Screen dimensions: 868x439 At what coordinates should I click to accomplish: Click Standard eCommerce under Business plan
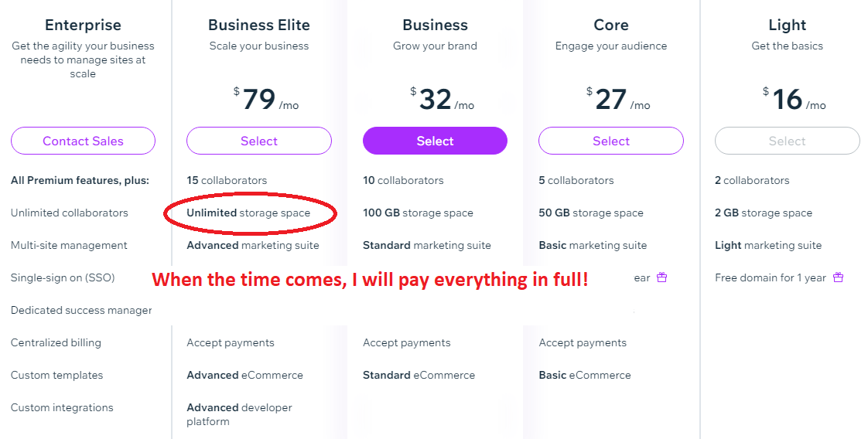pos(419,375)
